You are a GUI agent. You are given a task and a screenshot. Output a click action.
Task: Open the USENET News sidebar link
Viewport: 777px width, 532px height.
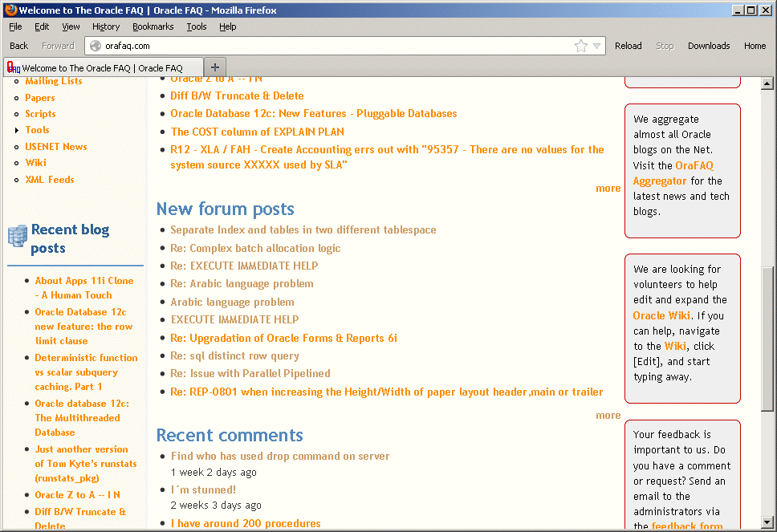pyautogui.click(x=56, y=147)
